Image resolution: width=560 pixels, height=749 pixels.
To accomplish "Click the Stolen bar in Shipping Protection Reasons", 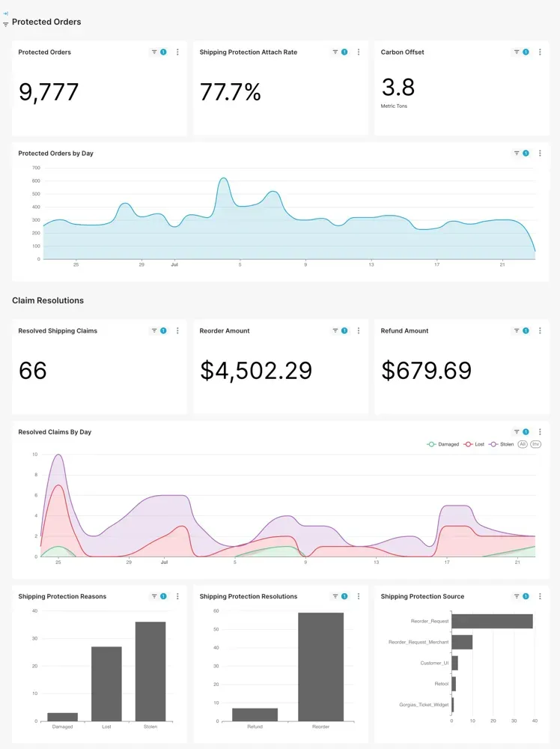I will click(x=150, y=671).
